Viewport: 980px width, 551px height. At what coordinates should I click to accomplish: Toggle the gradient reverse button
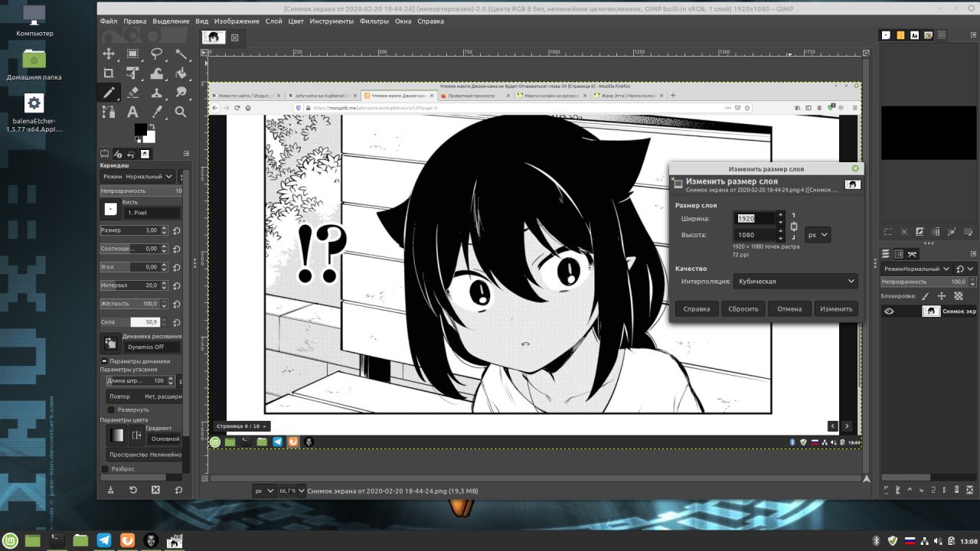(136, 435)
